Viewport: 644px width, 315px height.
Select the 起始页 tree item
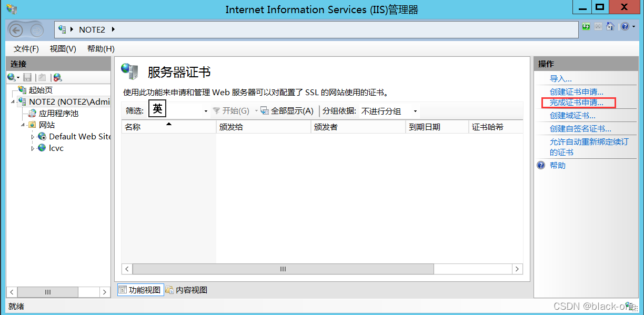click(41, 90)
